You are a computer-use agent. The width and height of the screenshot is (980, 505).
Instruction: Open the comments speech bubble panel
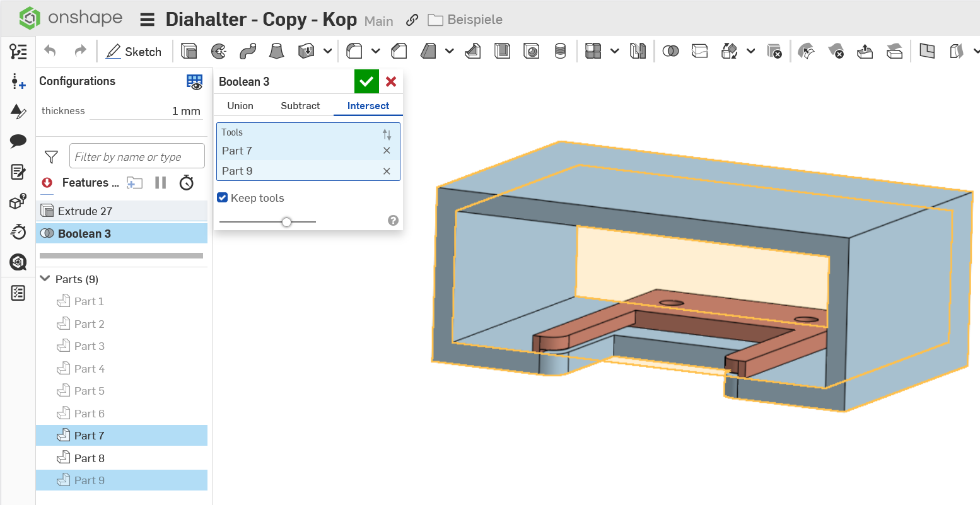(18, 141)
